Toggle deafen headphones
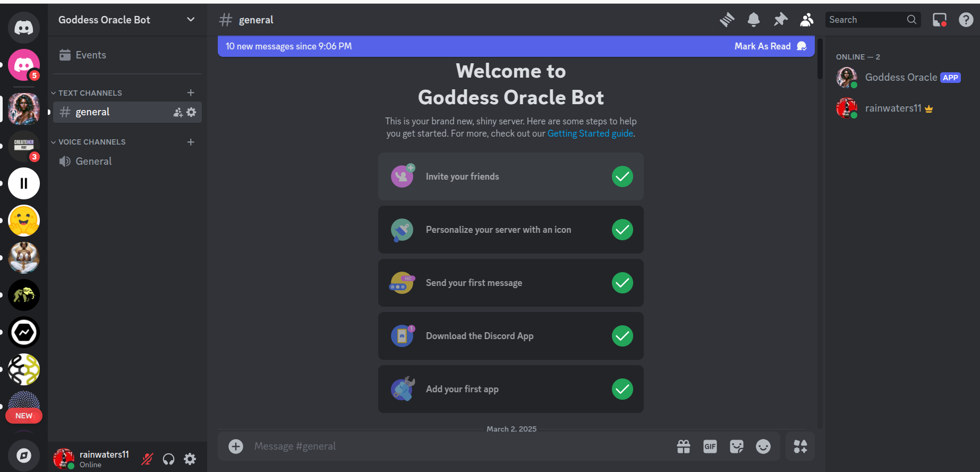 point(168,459)
